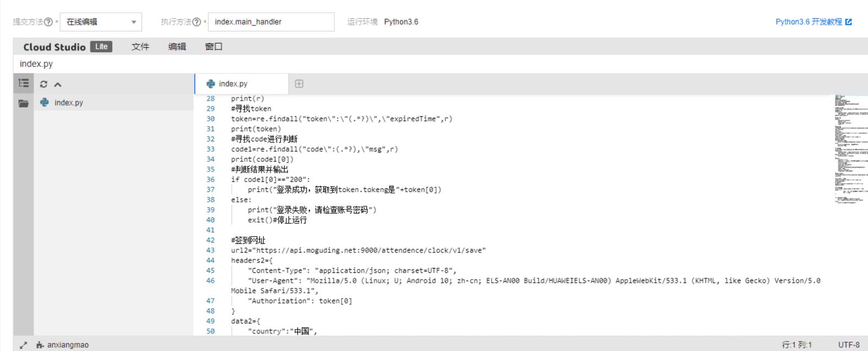Click the UTF-8 encoding indicator
Screen dimensions: 868x351
(849, 345)
